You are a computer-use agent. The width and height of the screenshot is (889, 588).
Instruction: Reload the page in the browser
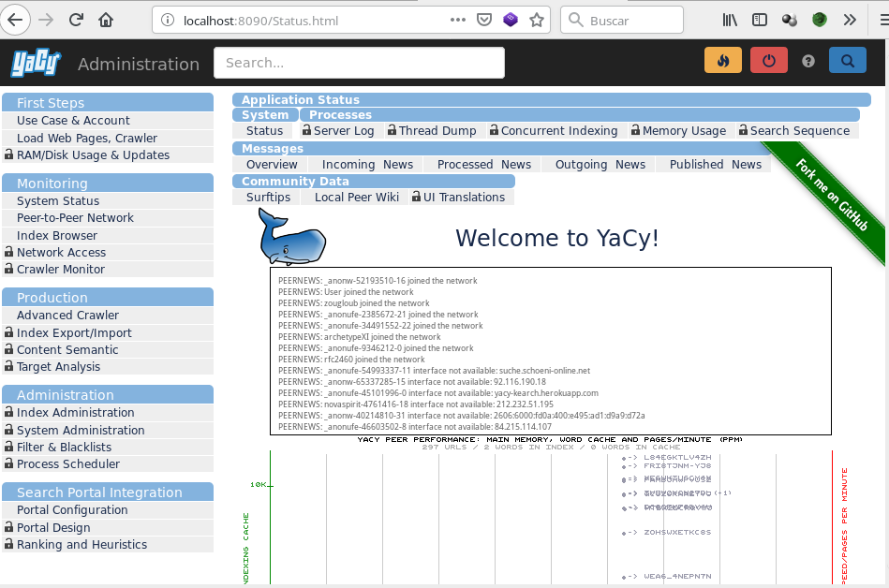[x=76, y=20]
